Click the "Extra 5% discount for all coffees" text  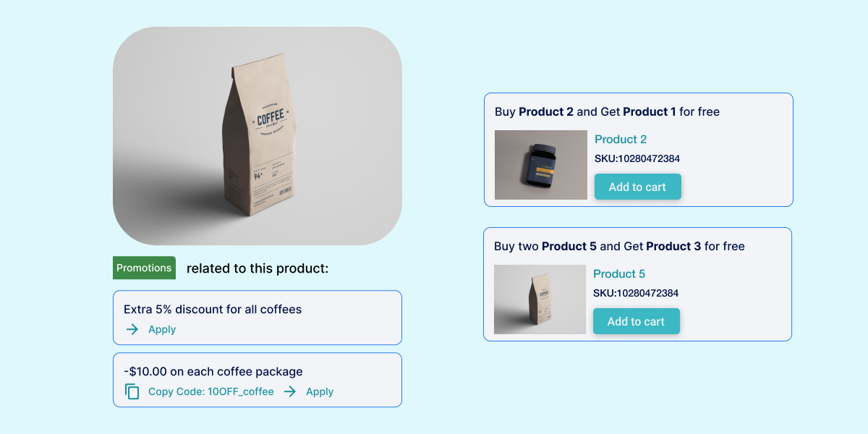[x=213, y=309]
